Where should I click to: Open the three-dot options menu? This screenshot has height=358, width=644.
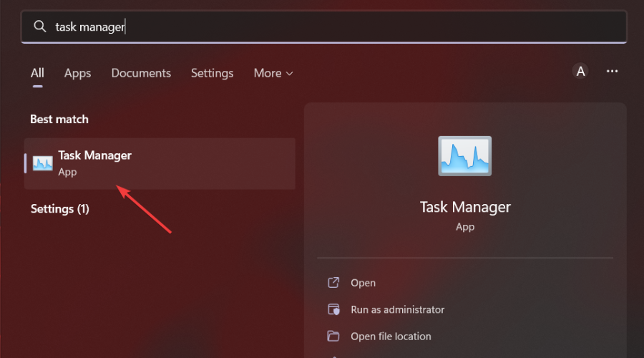tap(612, 71)
